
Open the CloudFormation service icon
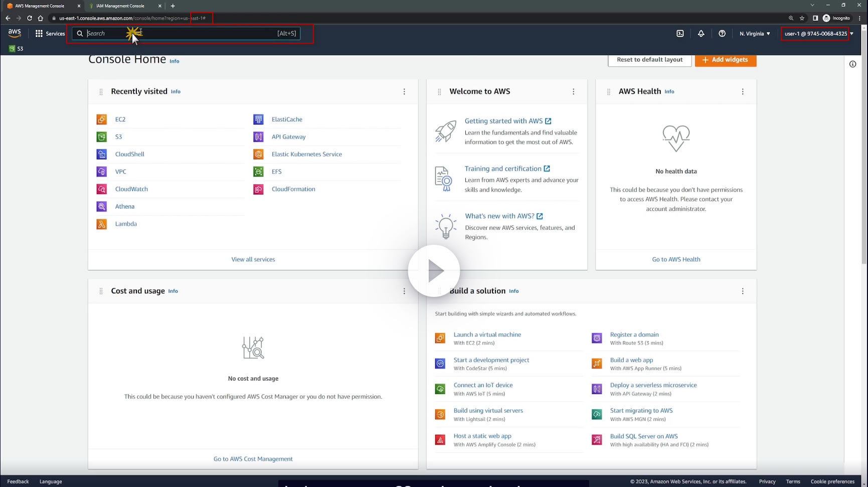click(258, 189)
